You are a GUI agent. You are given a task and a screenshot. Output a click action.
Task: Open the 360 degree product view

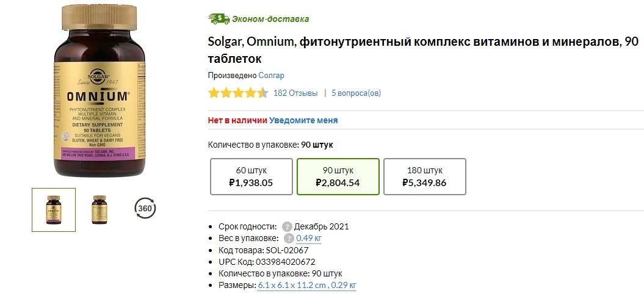145,209
